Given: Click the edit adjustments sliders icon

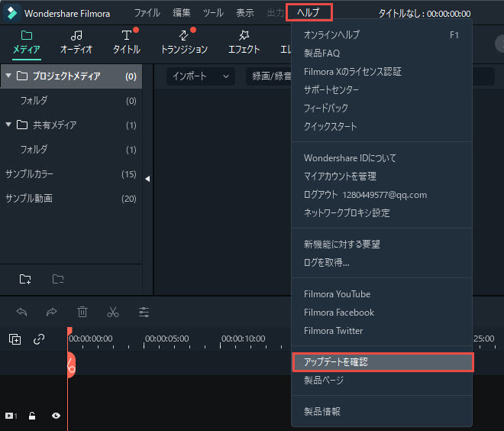Looking at the screenshot, I should pos(144,312).
